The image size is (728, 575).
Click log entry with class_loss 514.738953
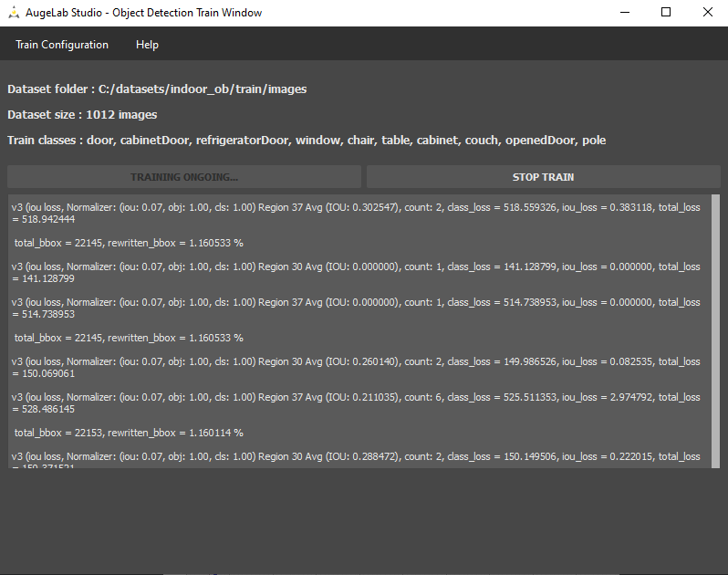(356, 308)
